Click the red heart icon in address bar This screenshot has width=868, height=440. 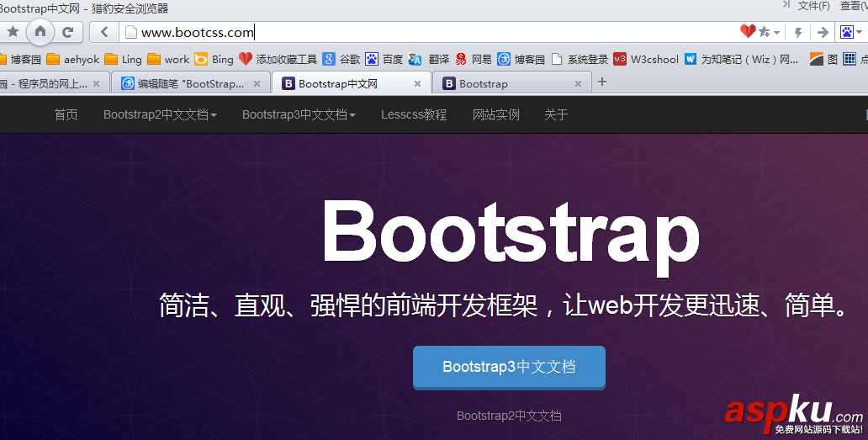(x=748, y=31)
